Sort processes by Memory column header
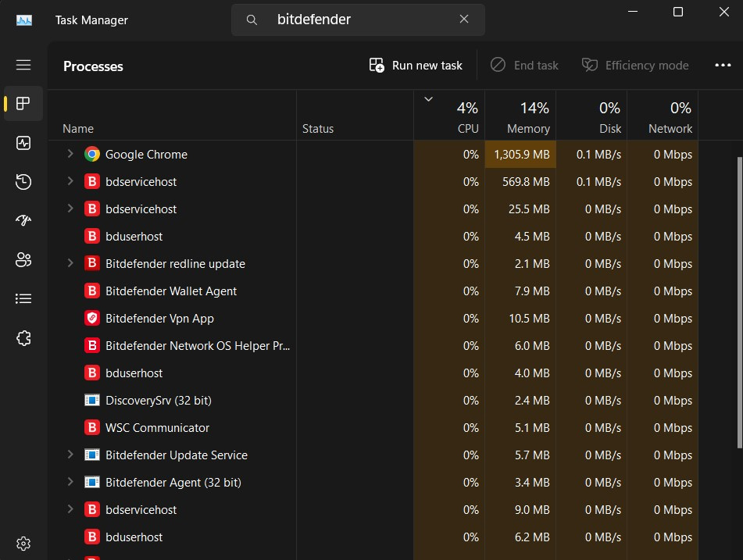Viewport: 743px width, 560px height. pos(520,115)
